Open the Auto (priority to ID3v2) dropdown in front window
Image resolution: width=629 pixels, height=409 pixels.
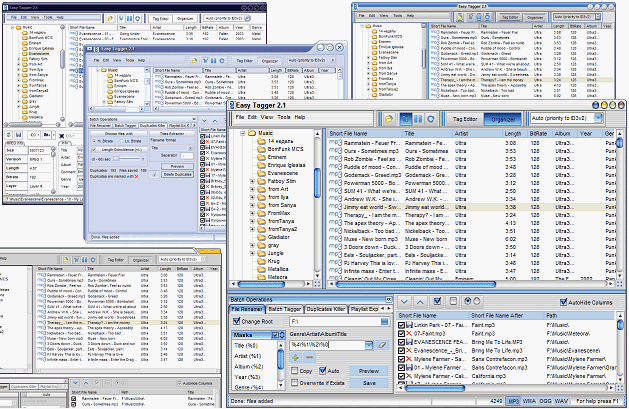[x=599, y=118]
